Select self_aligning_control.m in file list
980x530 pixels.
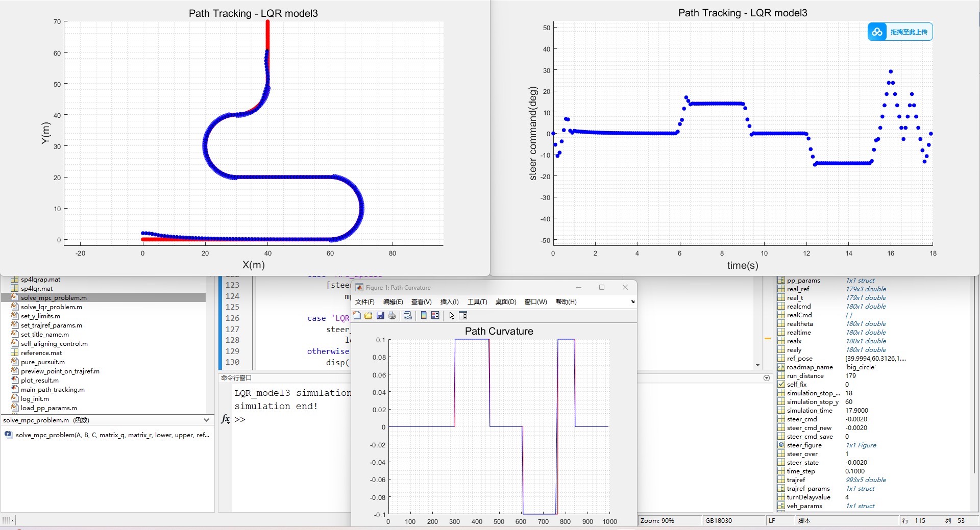tap(54, 344)
